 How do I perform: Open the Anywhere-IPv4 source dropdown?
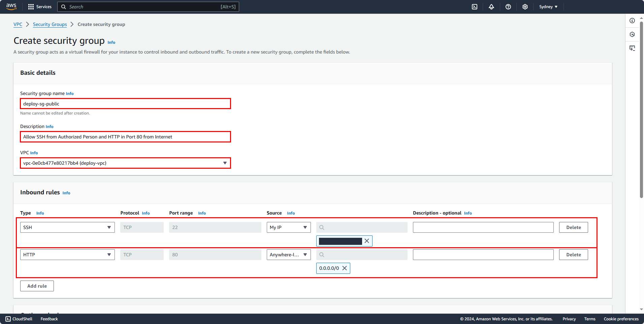289,255
